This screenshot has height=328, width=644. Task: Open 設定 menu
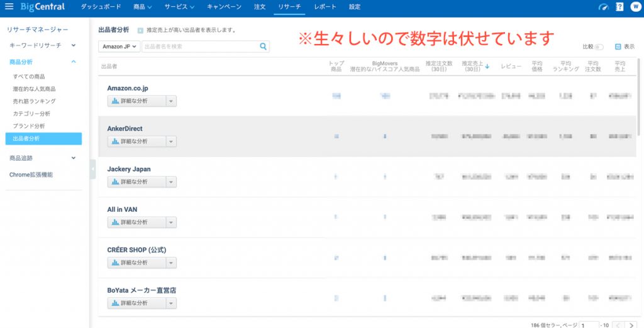pos(355,7)
